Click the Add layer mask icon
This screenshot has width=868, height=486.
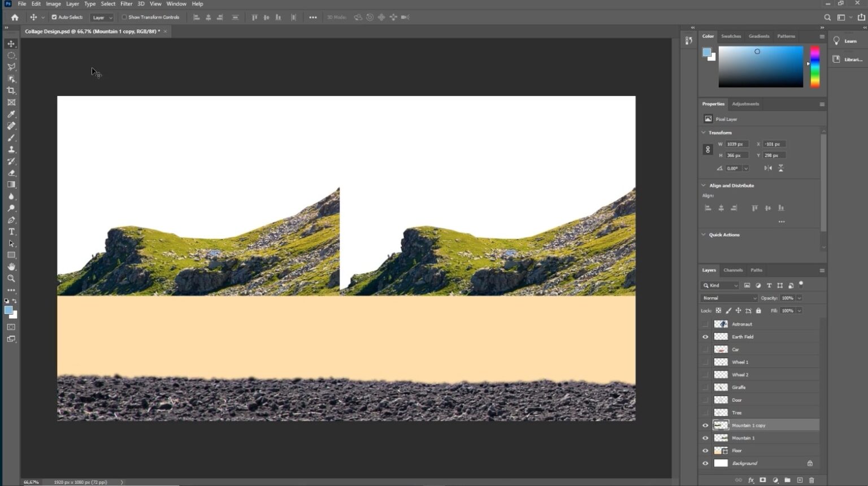point(763,480)
